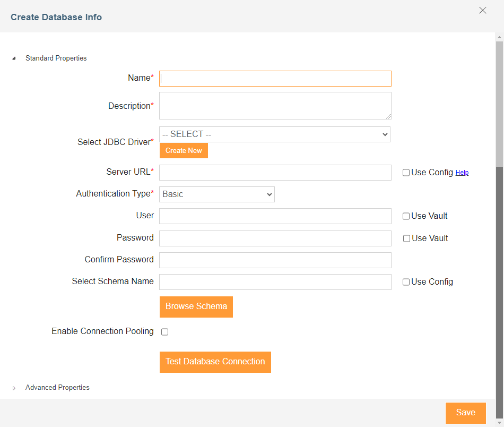Open the Authentication Type dropdown

(x=216, y=194)
